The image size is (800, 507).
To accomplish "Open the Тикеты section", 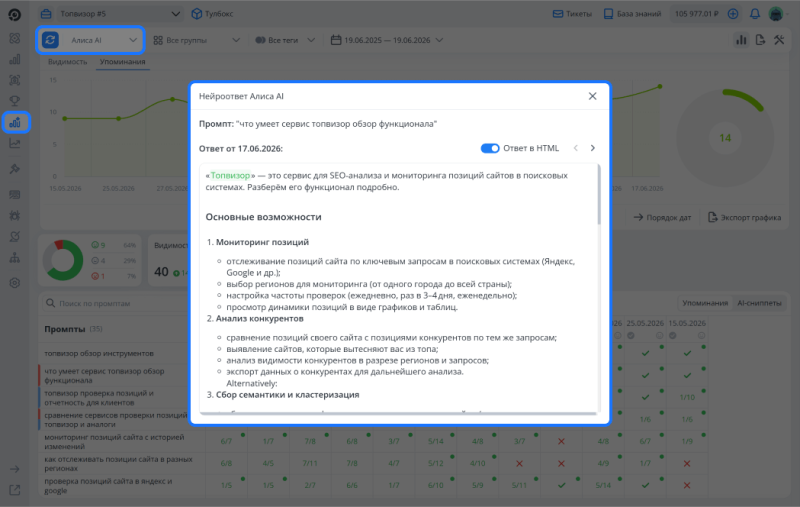I will (x=572, y=14).
